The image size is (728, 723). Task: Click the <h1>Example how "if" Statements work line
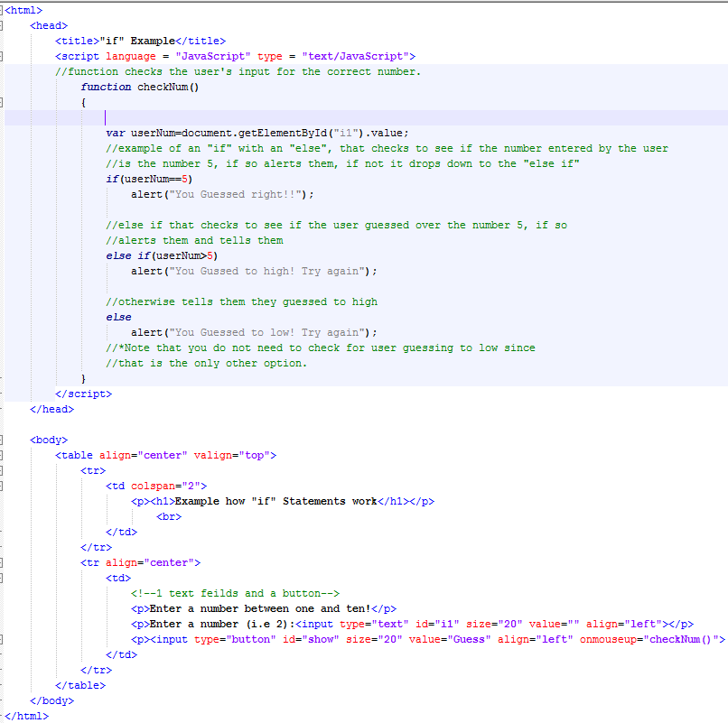pos(283,501)
